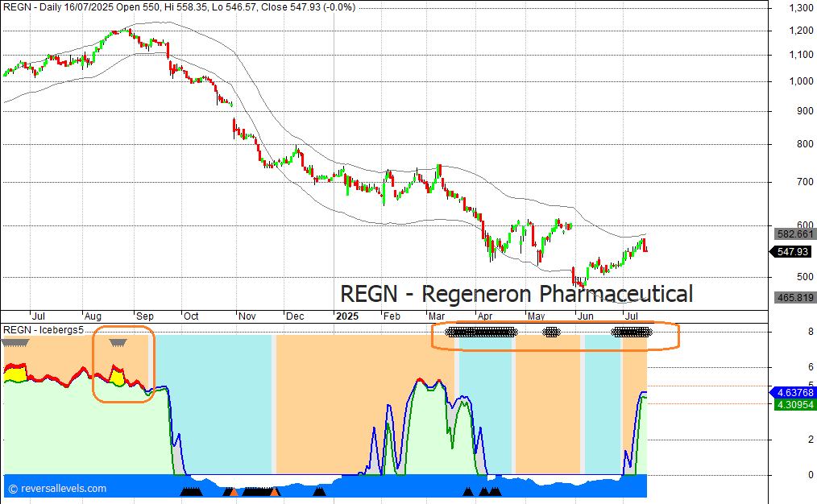Select the Apr month label

click(485, 316)
